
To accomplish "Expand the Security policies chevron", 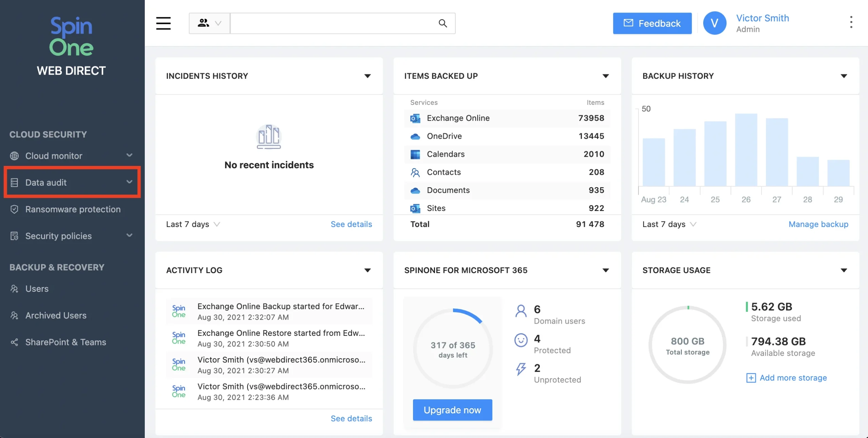I will point(129,235).
